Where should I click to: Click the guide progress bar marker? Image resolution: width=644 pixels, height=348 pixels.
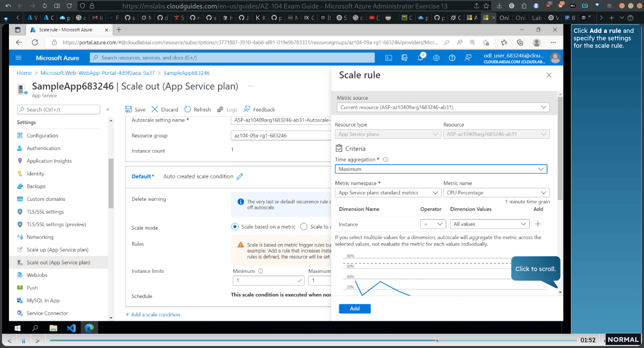pos(437,340)
